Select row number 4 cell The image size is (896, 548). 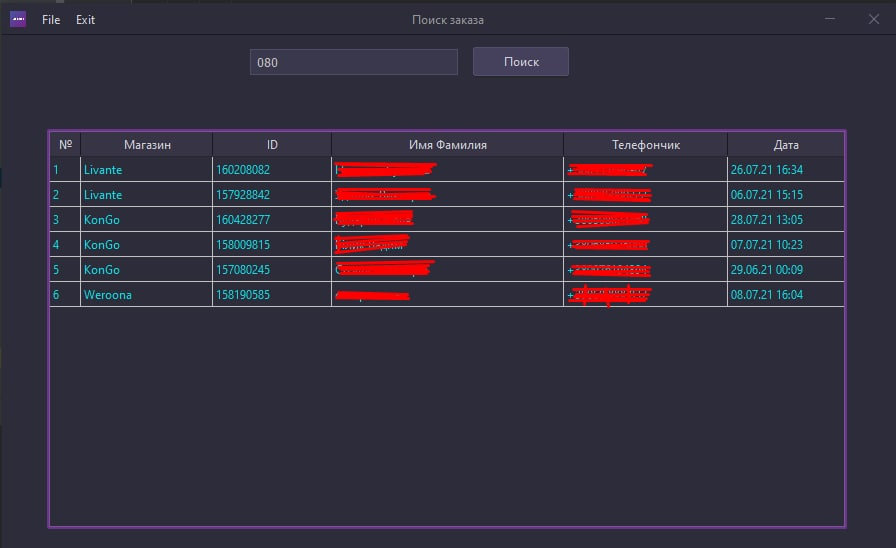click(65, 245)
